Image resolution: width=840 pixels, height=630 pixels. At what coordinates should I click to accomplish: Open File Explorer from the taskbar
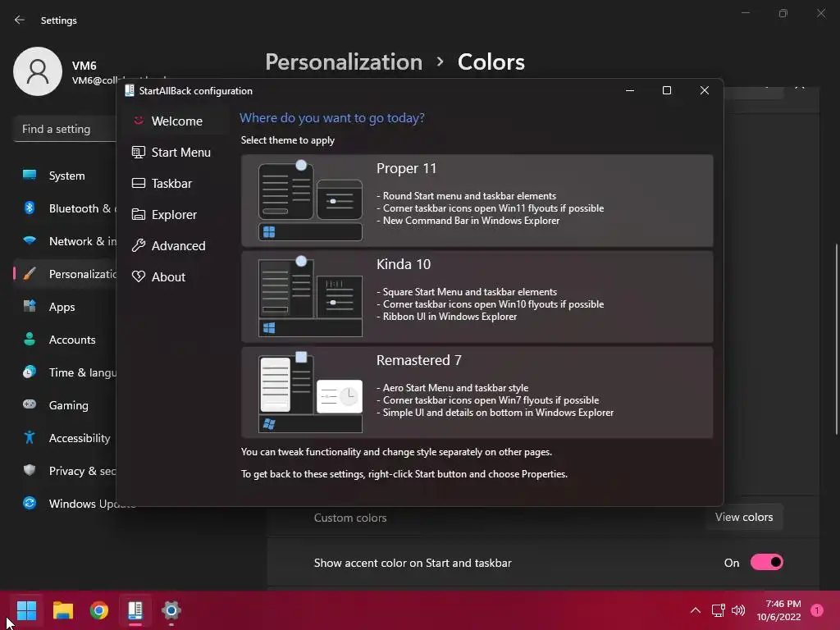(x=62, y=609)
